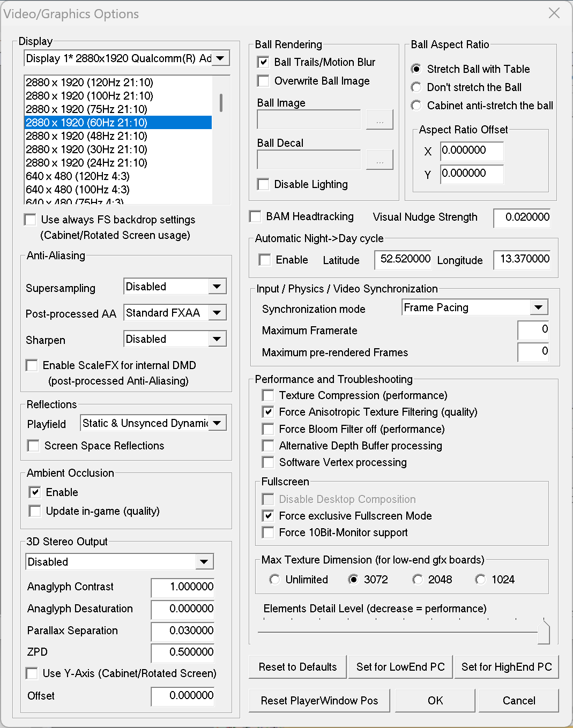Cancel the graphics options dialog
This screenshot has height=728, width=573.
coord(519,701)
